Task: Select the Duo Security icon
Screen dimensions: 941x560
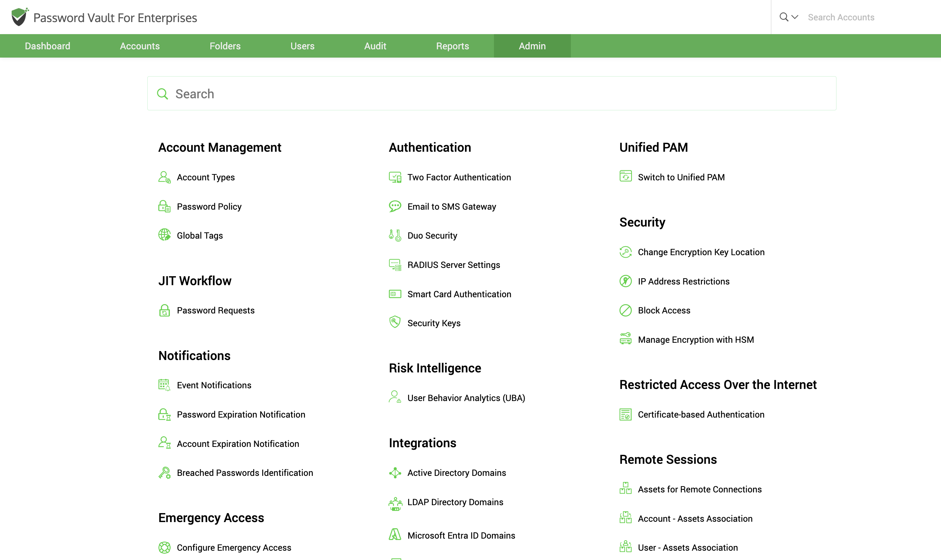Action: coord(395,235)
